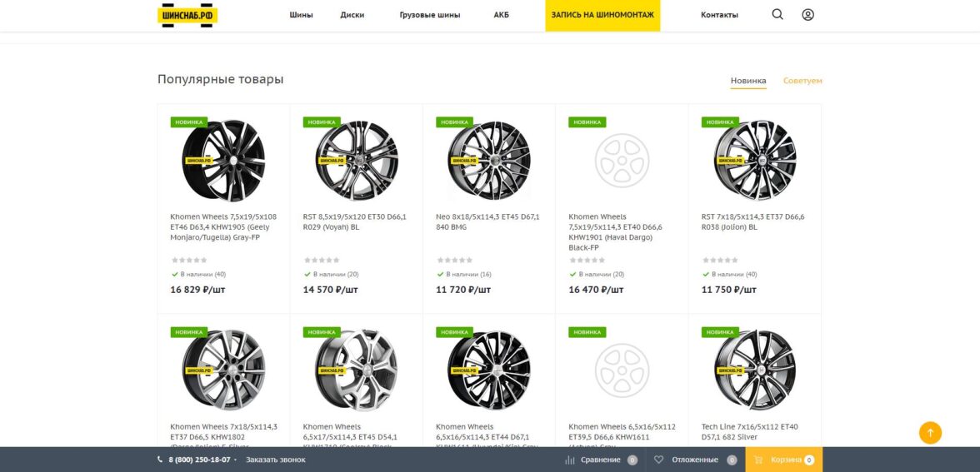Open the site search magnifier icon
Viewport: 980px width, 472px height.
(777, 14)
